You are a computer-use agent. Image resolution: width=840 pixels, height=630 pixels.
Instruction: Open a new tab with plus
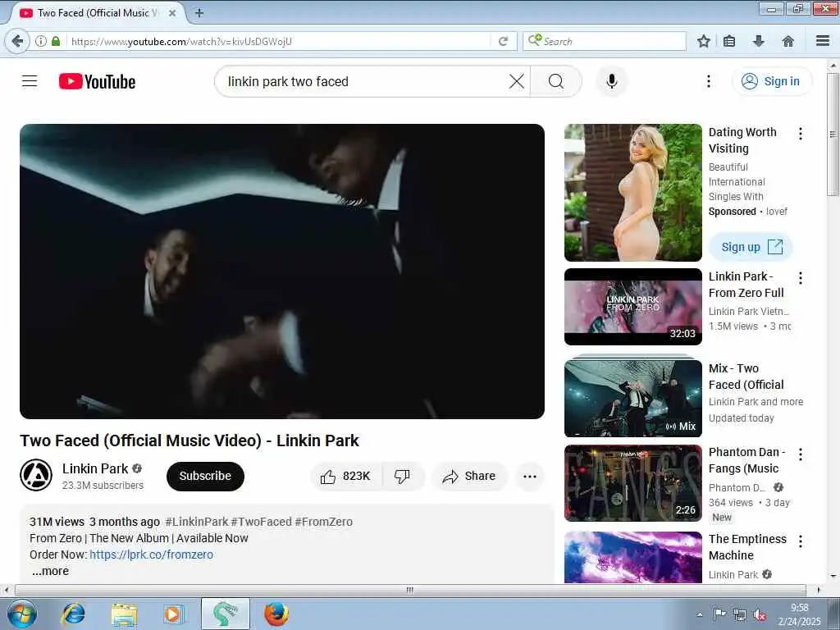[x=199, y=13]
